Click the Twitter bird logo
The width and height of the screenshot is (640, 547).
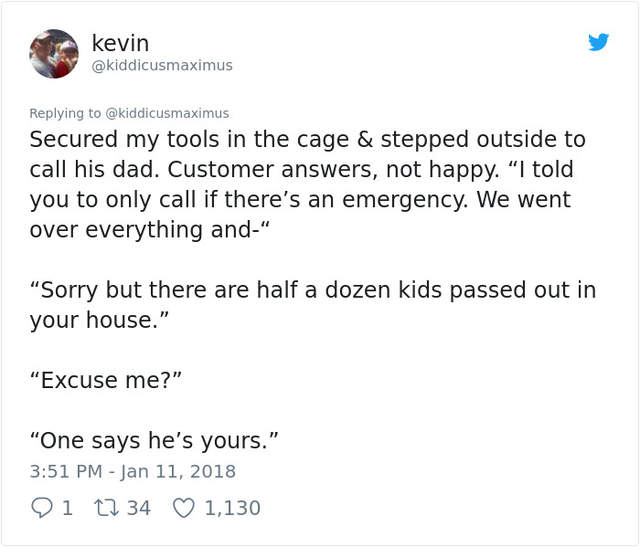point(598,42)
